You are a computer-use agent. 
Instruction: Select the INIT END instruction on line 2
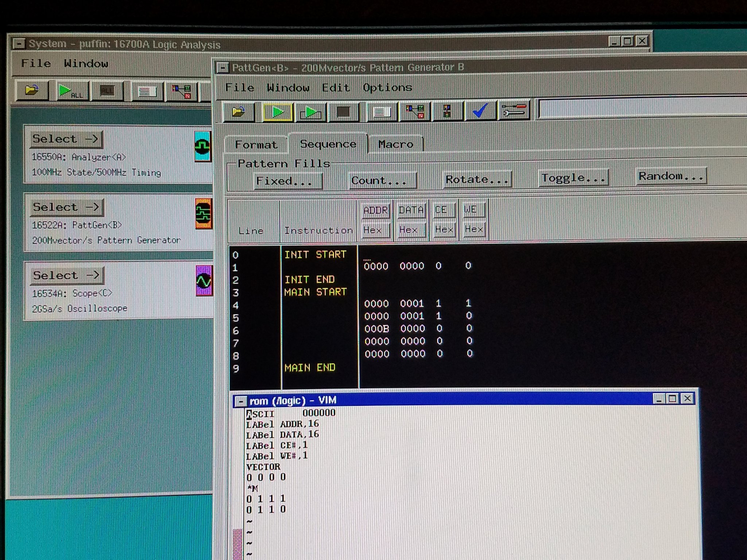[309, 280]
